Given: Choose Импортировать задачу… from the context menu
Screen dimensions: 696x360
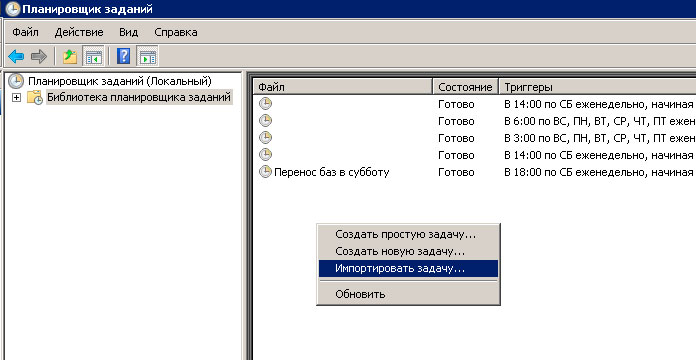Looking at the screenshot, I should (x=408, y=269).
